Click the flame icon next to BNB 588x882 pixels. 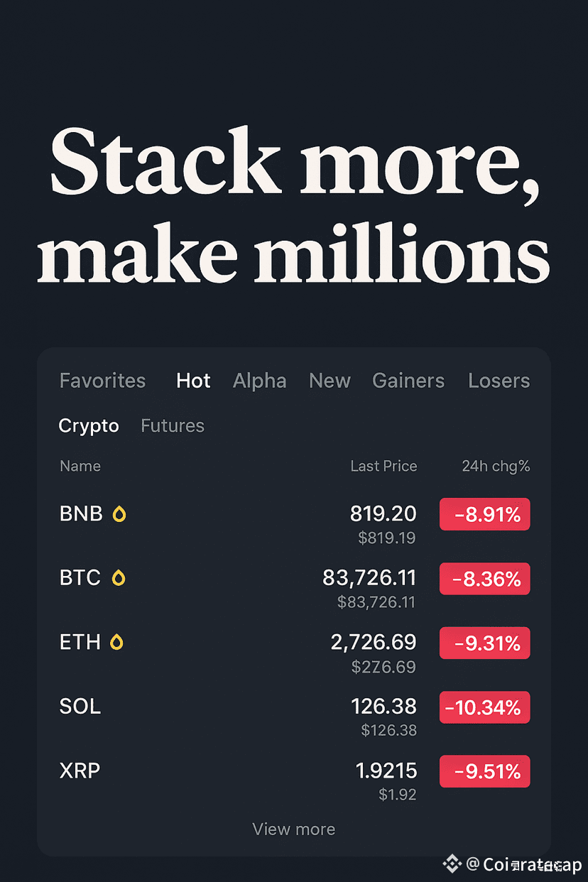pyautogui.click(x=119, y=514)
